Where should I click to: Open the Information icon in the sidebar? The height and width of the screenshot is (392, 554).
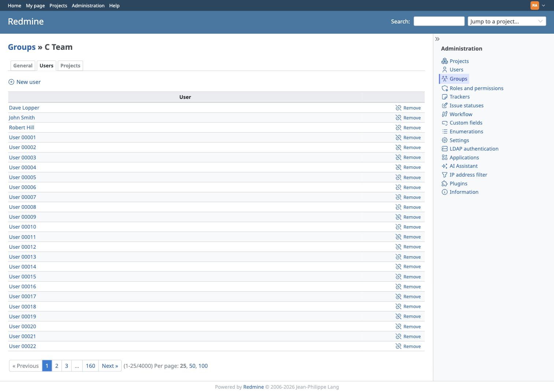click(x=444, y=192)
